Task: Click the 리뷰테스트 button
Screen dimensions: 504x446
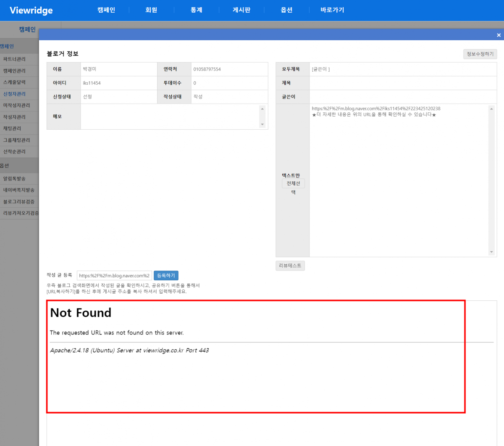Action: [x=290, y=266]
